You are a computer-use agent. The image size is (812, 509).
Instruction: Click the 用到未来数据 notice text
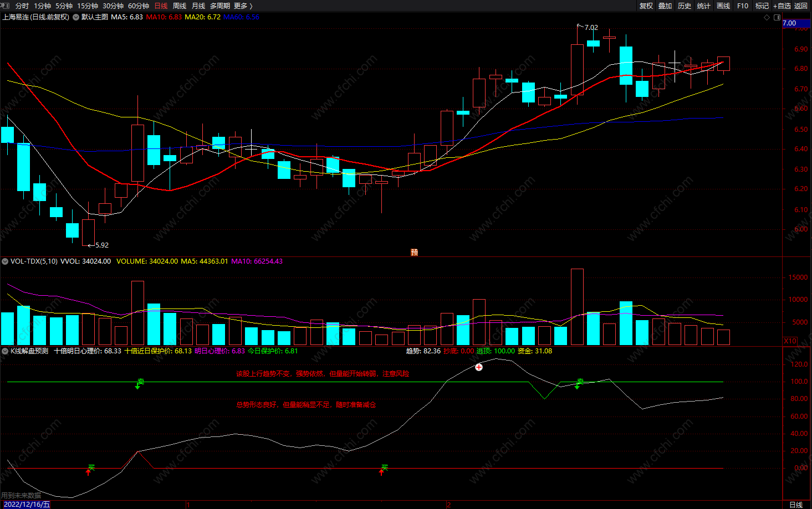pyautogui.click(x=21, y=496)
